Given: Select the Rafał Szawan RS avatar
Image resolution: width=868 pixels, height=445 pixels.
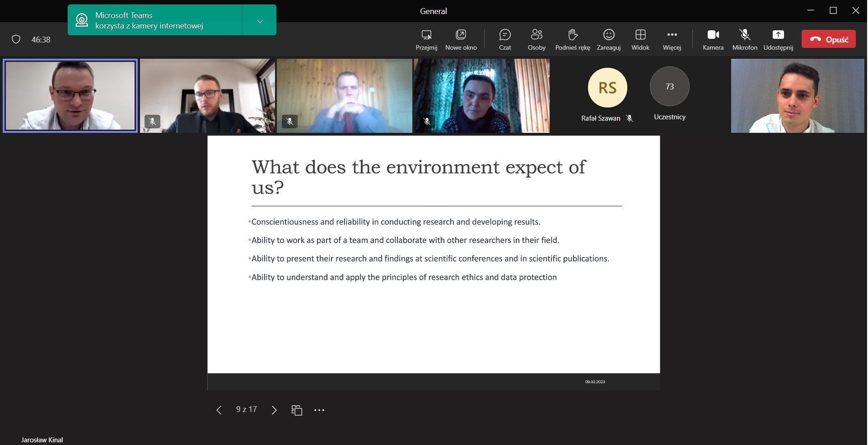Looking at the screenshot, I should (x=607, y=88).
